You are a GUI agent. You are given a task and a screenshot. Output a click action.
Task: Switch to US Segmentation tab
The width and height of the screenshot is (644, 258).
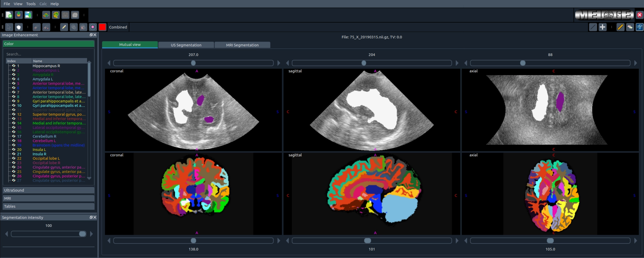pyautogui.click(x=186, y=45)
